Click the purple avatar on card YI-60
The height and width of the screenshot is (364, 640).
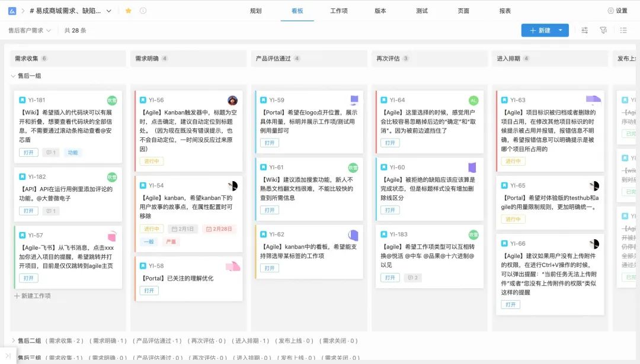(472, 167)
